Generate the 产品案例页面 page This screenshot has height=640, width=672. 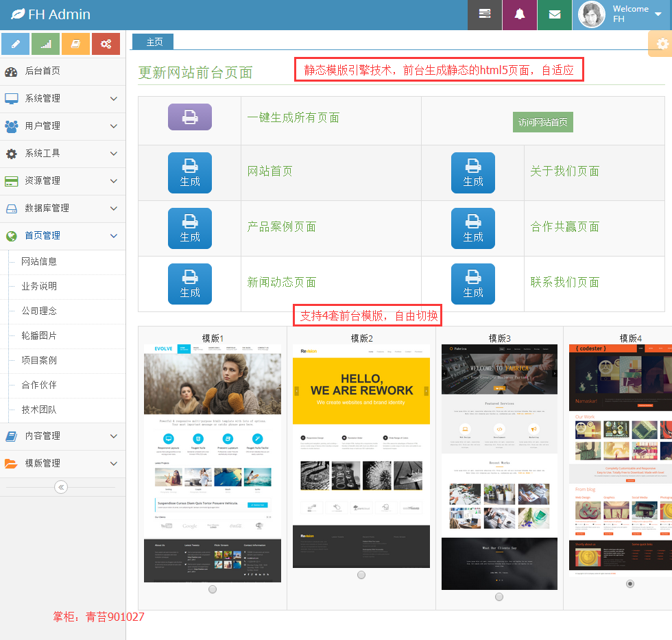190,228
